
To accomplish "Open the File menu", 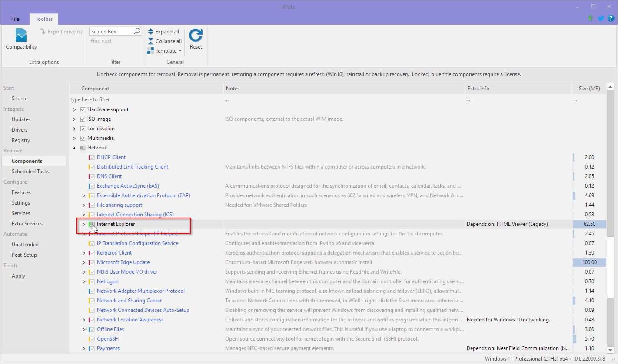I will click(x=15, y=19).
